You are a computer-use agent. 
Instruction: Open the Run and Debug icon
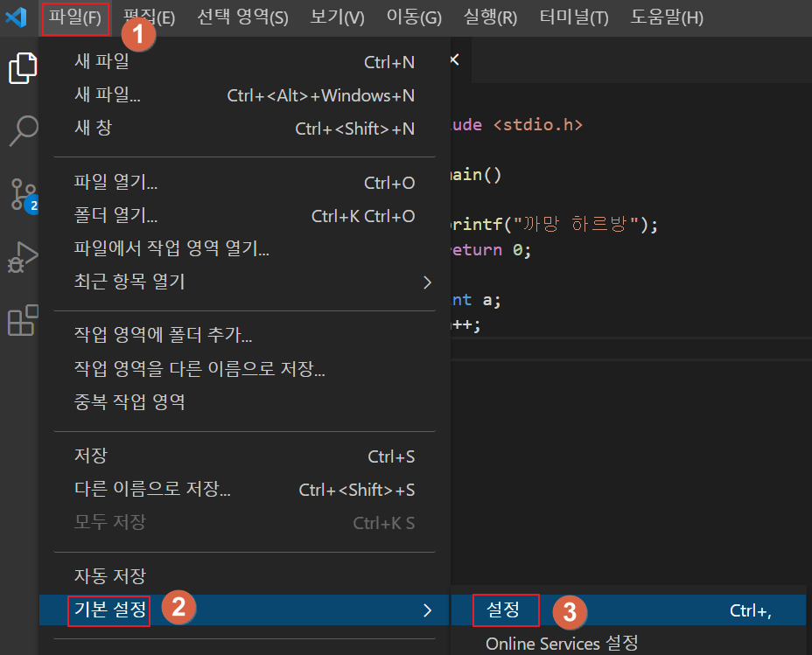point(23,258)
